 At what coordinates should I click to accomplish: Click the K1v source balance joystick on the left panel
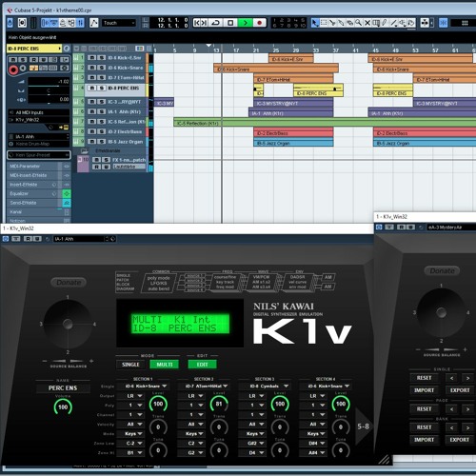click(x=68, y=324)
